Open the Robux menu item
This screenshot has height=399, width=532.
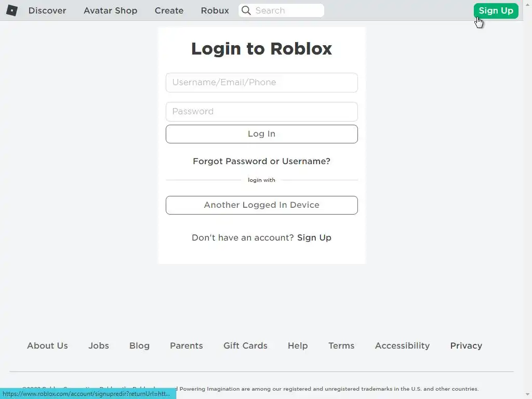tap(215, 10)
